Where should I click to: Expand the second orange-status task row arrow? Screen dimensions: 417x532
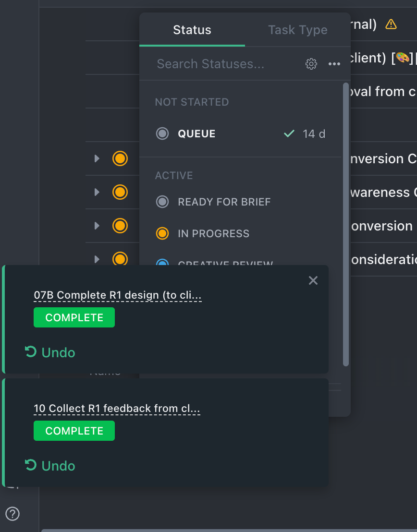coord(97,192)
